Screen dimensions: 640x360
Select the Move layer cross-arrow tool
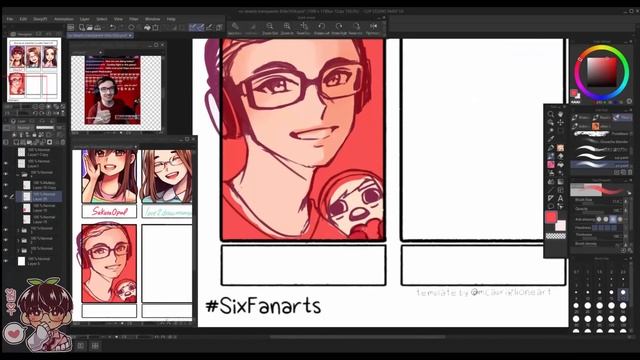click(560, 122)
